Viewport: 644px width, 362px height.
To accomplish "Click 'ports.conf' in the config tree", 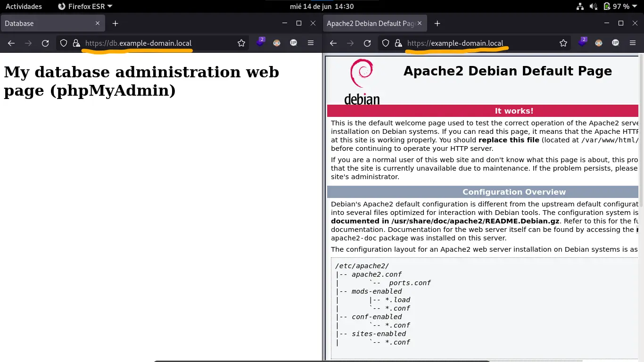I will [410, 283].
